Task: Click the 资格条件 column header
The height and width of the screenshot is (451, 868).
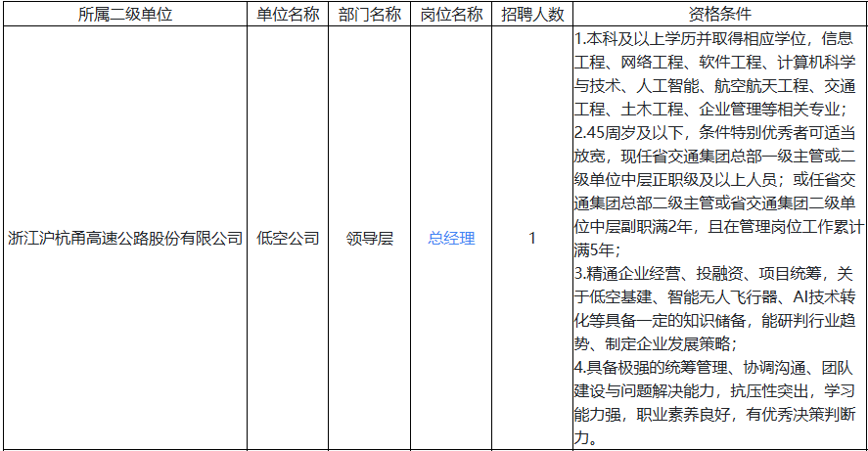Action: click(x=719, y=15)
